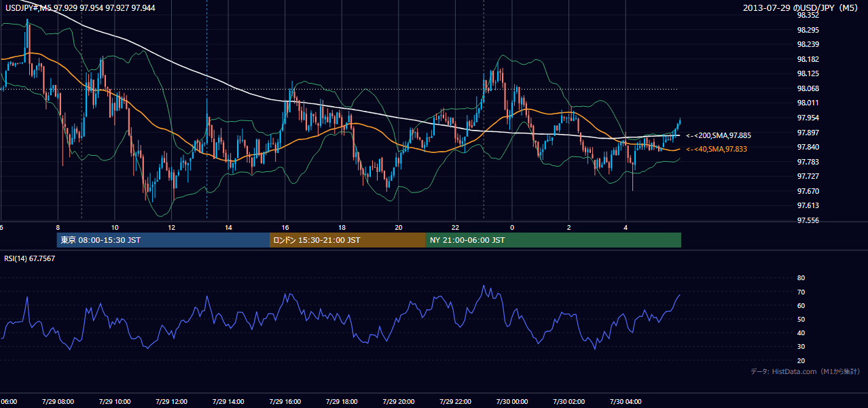Click price axis value 98.125
Image resolution: width=868 pixels, height=408 pixels.
point(808,73)
